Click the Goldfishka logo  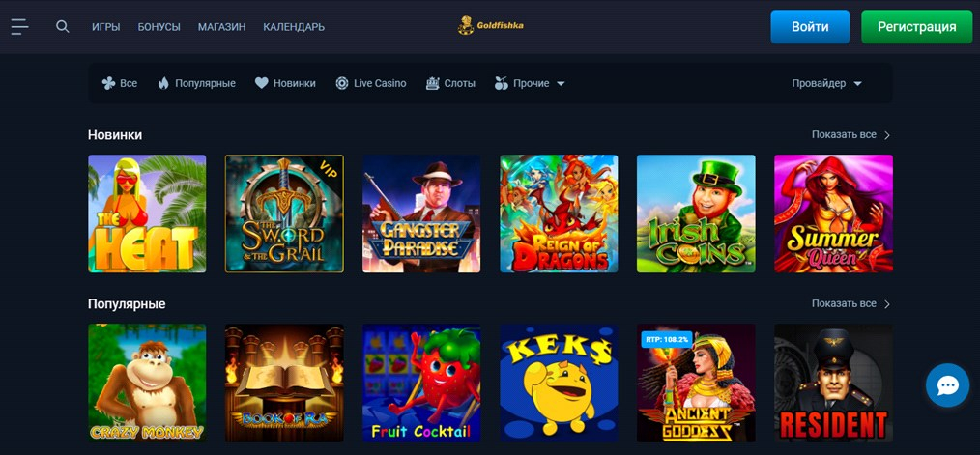pyautogui.click(x=490, y=26)
